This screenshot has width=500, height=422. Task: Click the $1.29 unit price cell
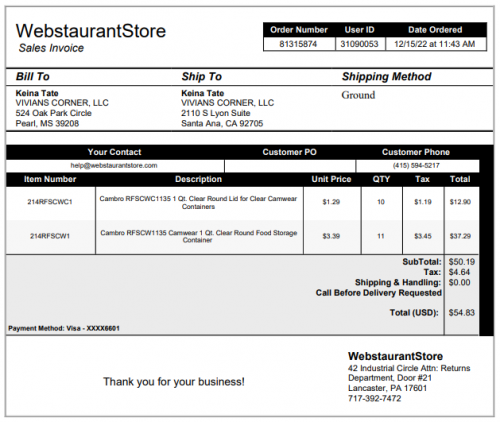click(x=331, y=202)
